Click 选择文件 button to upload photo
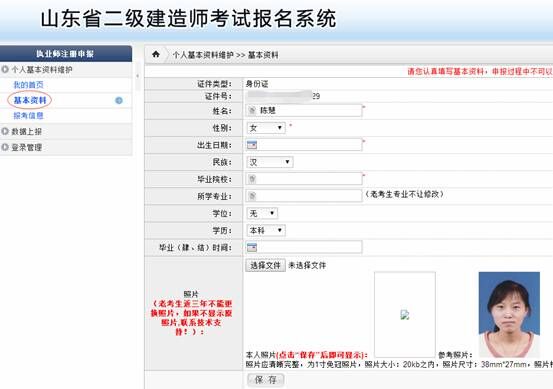 (265, 265)
